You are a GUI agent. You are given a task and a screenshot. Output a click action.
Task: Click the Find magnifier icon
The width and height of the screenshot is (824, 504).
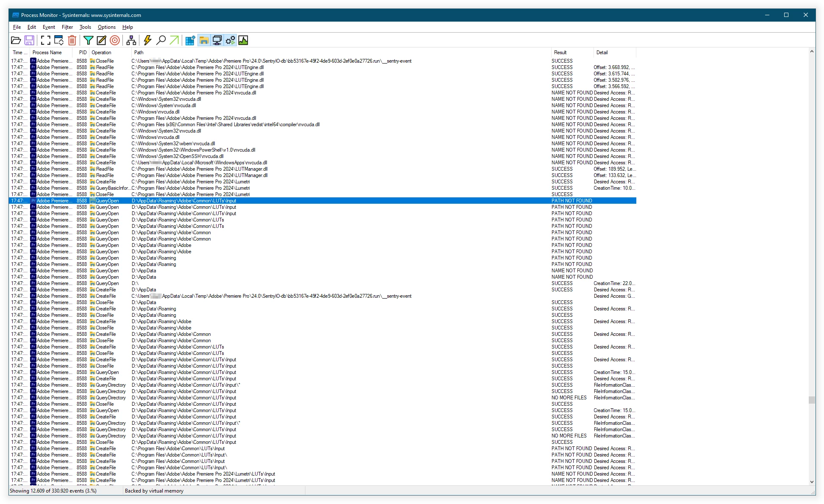(161, 40)
